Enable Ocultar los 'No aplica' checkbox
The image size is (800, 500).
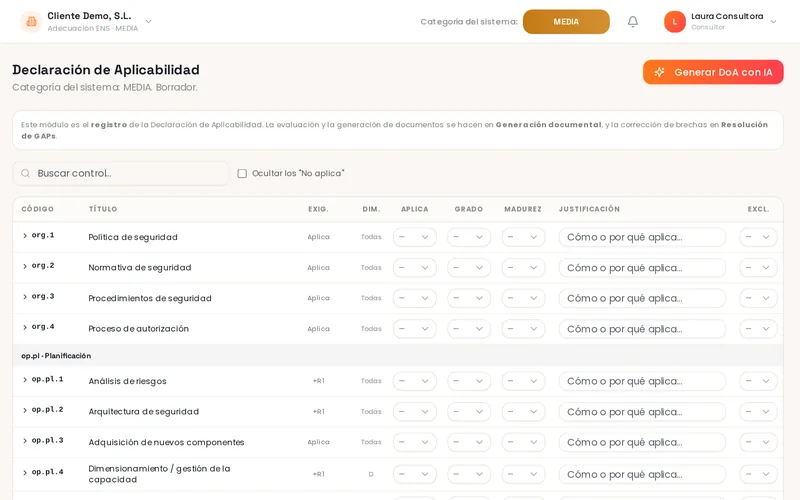point(242,173)
